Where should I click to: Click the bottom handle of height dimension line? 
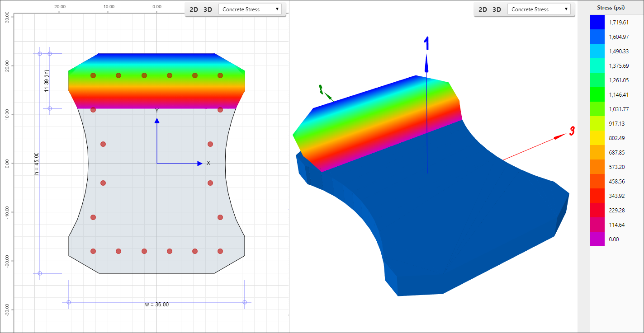[x=40, y=273]
